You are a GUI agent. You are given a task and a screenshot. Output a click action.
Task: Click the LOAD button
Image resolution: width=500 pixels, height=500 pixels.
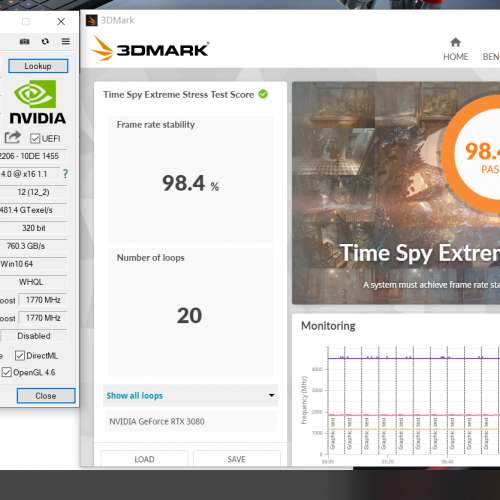[144, 459]
